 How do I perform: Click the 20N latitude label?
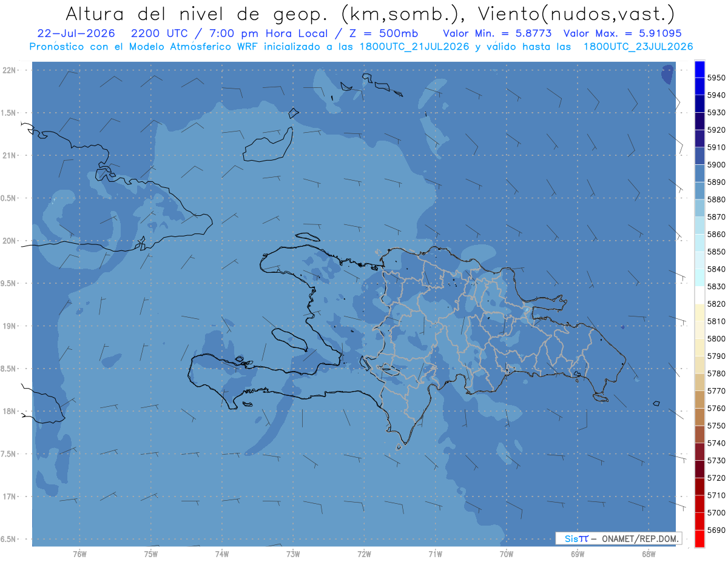pyautogui.click(x=10, y=241)
